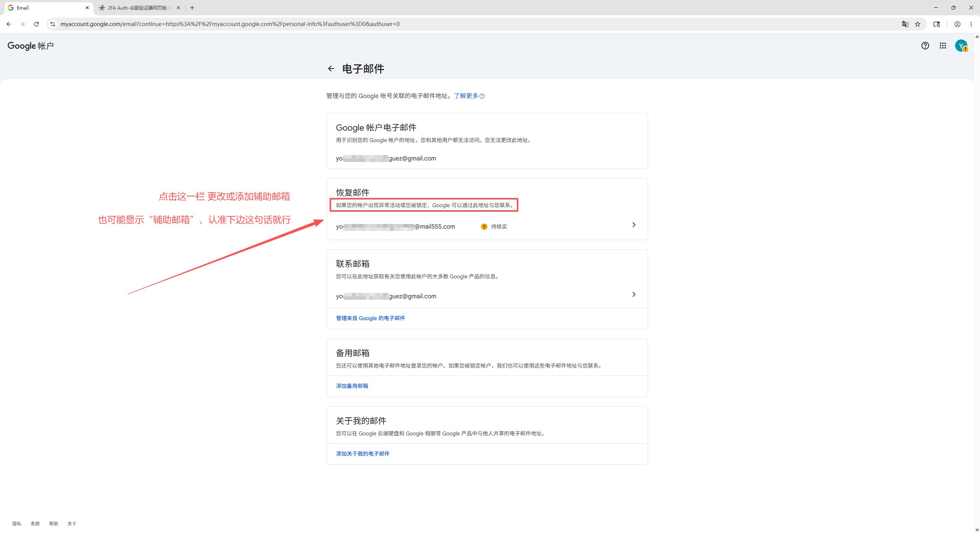
Task: Open Chrome three-dot menu
Action: click(x=971, y=24)
